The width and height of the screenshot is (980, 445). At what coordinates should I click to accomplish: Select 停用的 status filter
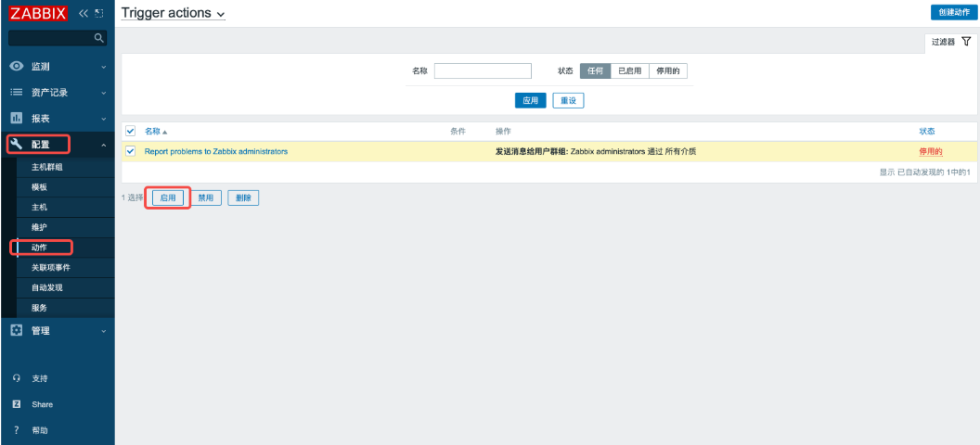pyautogui.click(x=668, y=71)
